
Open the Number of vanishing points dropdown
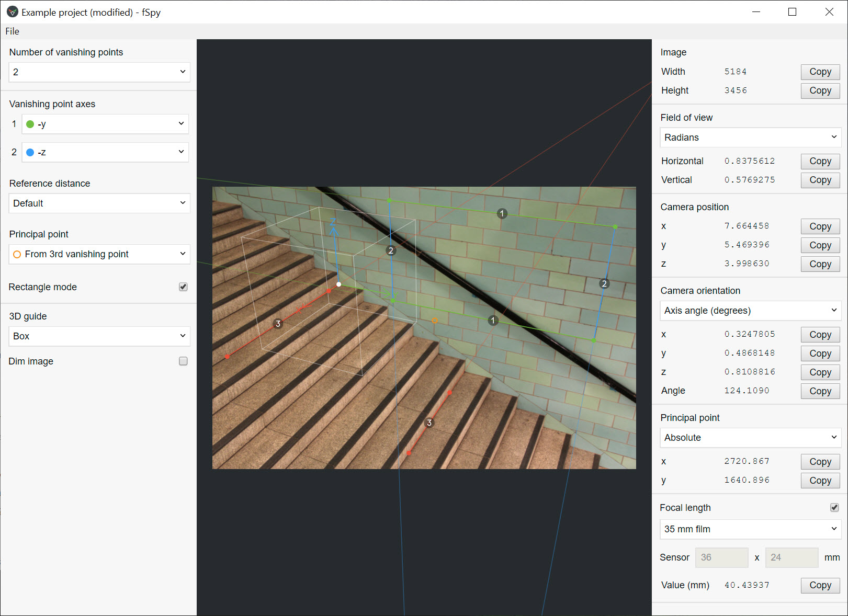click(x=99, y=72)
